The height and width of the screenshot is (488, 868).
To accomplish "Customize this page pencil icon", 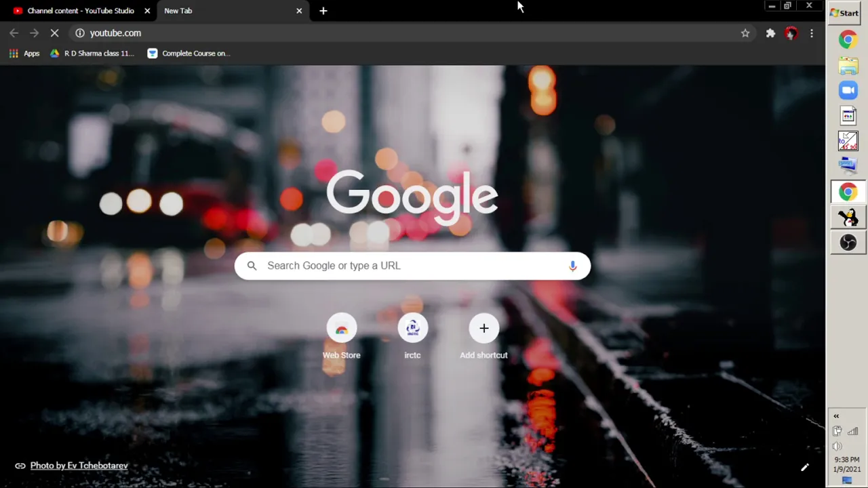I will click(x=804, y=467).
